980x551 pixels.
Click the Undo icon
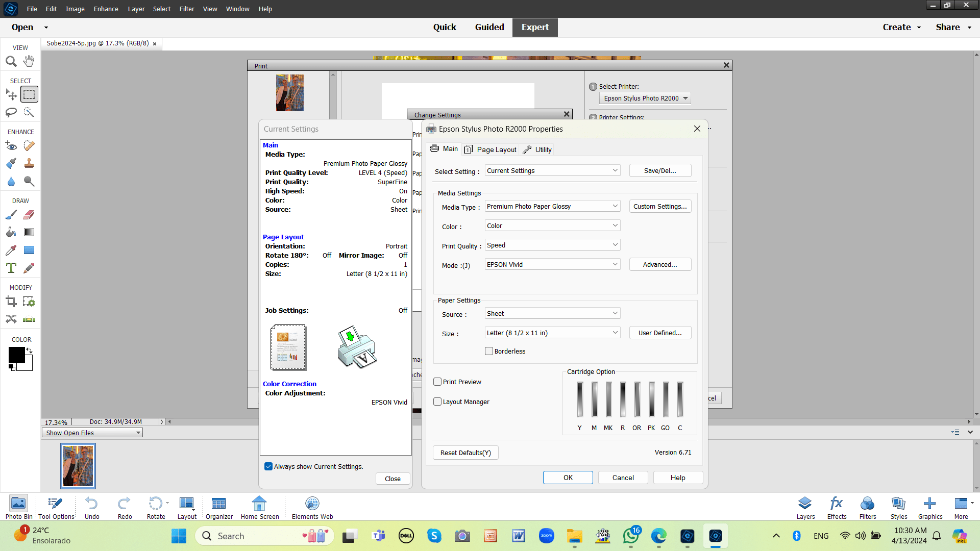pyautogui.click(x=91, y=504)
